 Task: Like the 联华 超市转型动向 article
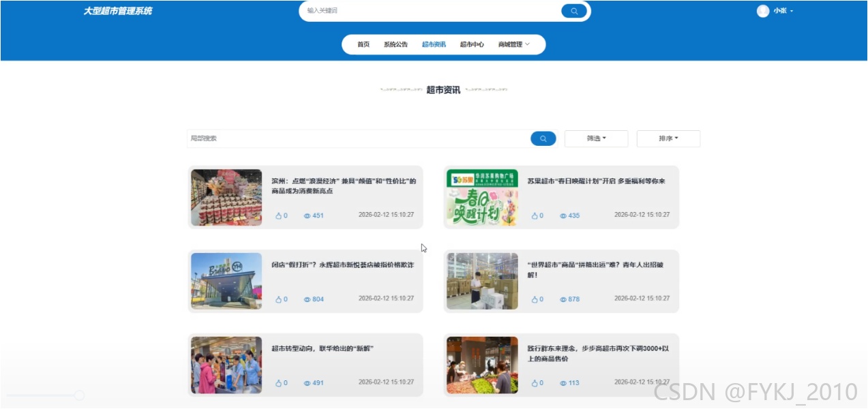coord(278,383)
